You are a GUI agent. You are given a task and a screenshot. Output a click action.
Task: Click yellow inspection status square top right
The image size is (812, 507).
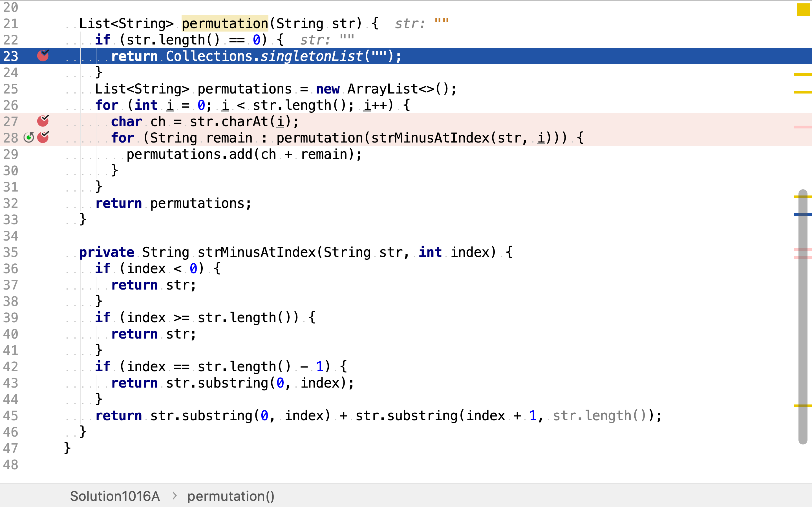tap(803, 10)
